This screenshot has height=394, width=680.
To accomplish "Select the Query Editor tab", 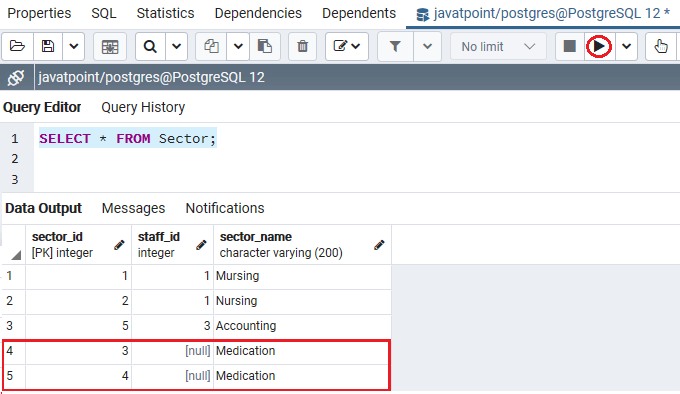I will [x=42, y=107].
